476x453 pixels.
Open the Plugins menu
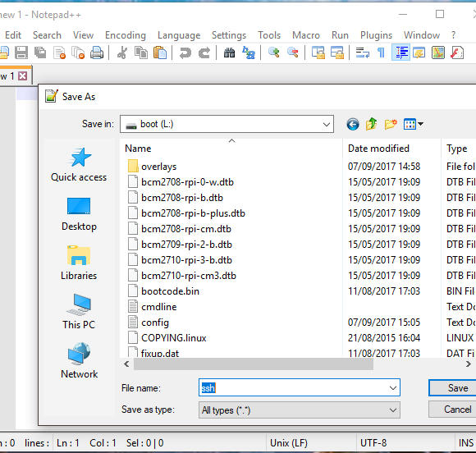[x=376, y=35]
